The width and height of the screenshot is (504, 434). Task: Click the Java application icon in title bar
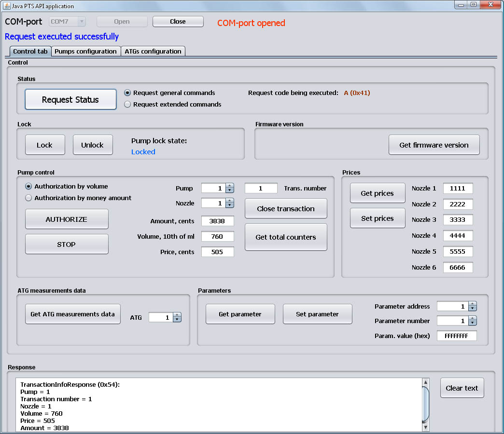pos(7,6)
